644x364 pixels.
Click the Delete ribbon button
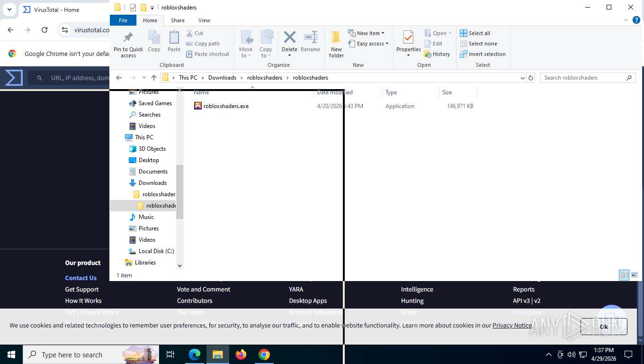[x=289, y=45]
